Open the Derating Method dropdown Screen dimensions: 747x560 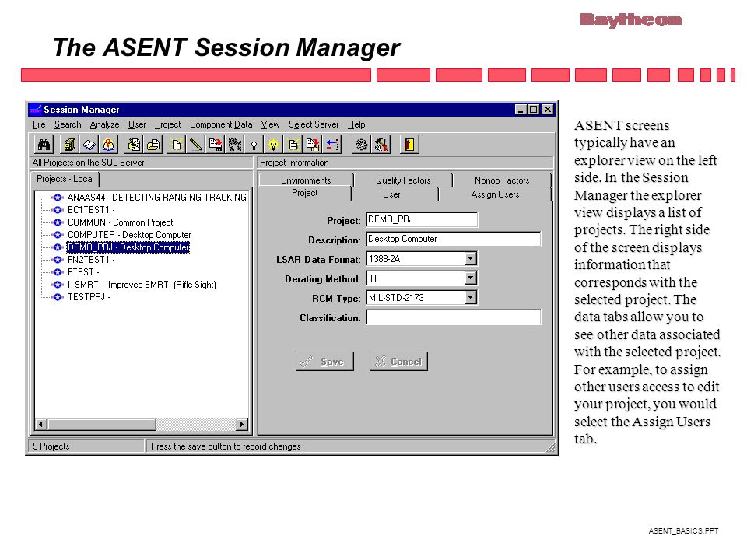[x=470, y=278]
